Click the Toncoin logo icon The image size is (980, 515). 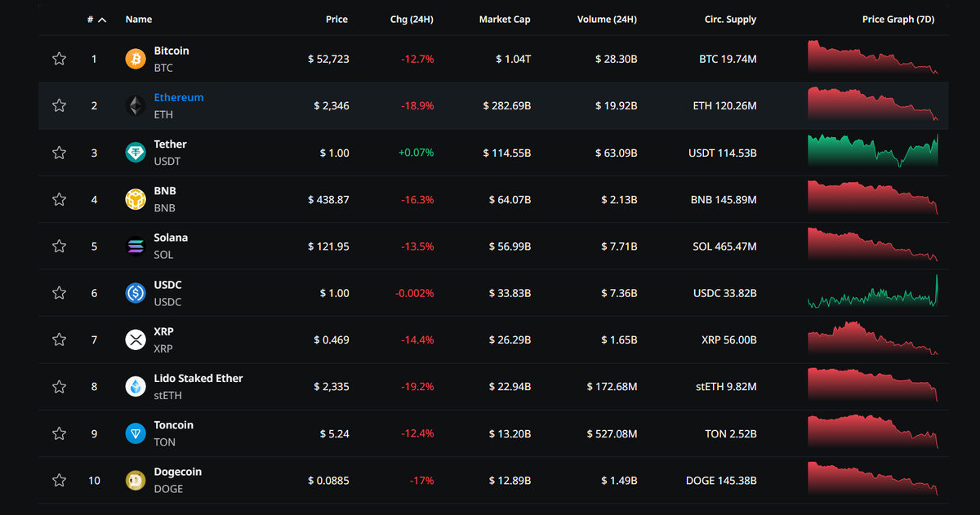[x=136, y=433]
